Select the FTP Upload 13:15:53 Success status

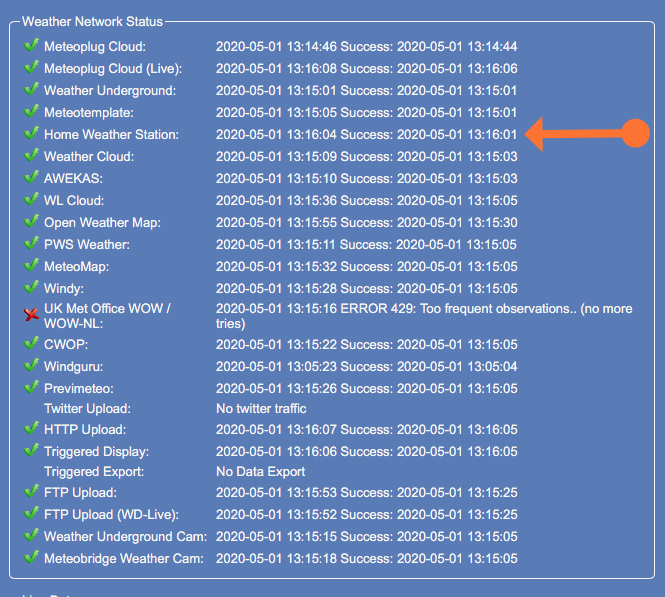point(366,493)
